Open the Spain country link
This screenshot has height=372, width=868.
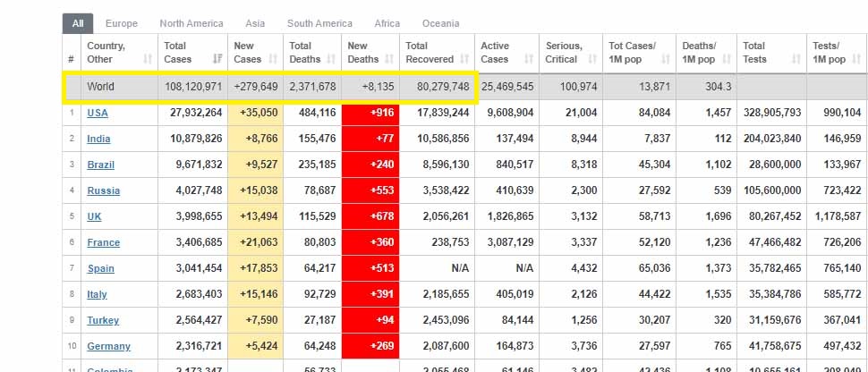pos(101,268)
